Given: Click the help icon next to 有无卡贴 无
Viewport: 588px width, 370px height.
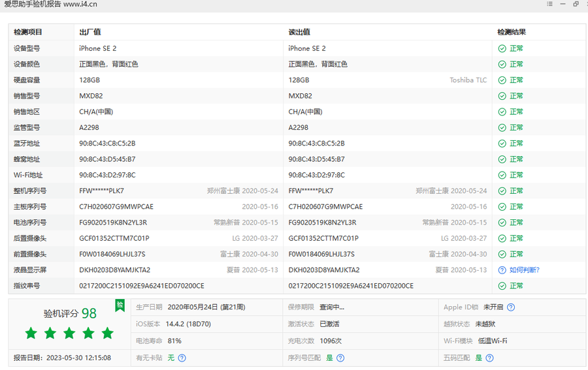Looking at the screenshot, I should 182,358.
